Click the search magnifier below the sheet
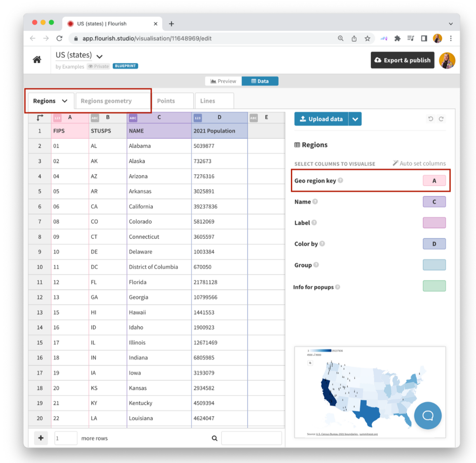 (214, 438)
